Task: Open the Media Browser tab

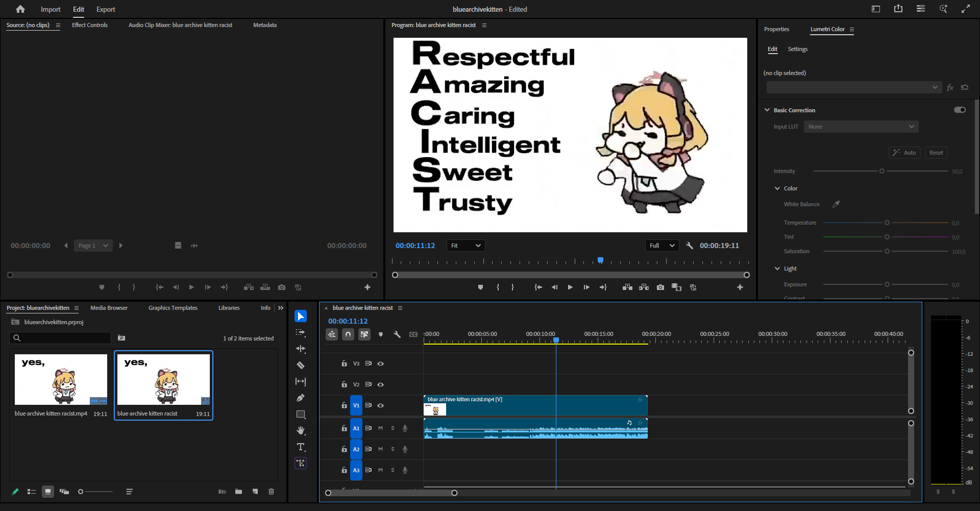Action: (109, 308)
